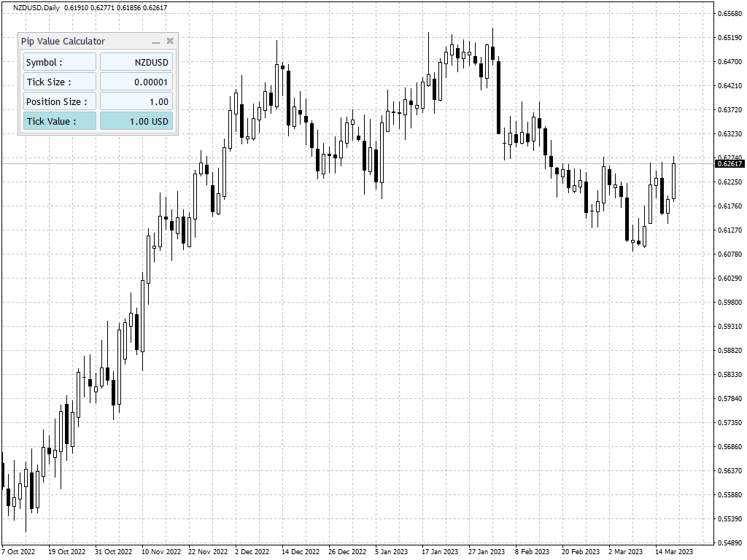Select the highlighted Tick Value label
The image size is (747, 560).
tap(60, 121)
